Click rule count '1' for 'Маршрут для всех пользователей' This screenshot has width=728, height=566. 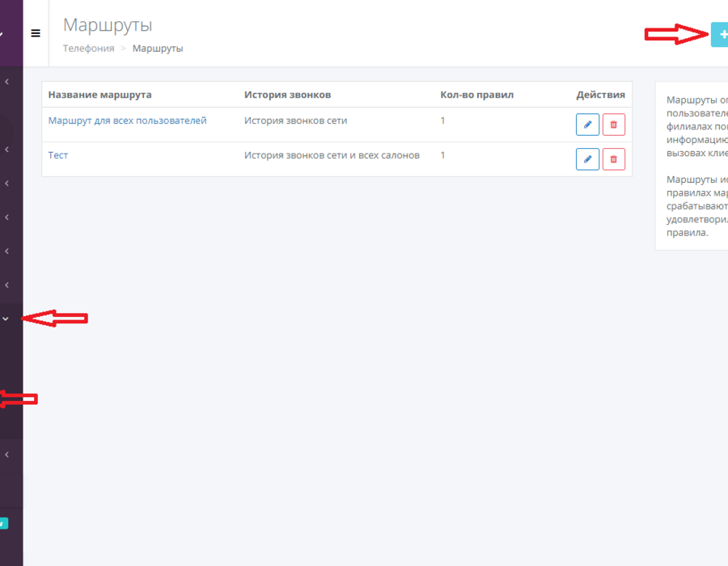click(443, 120)
